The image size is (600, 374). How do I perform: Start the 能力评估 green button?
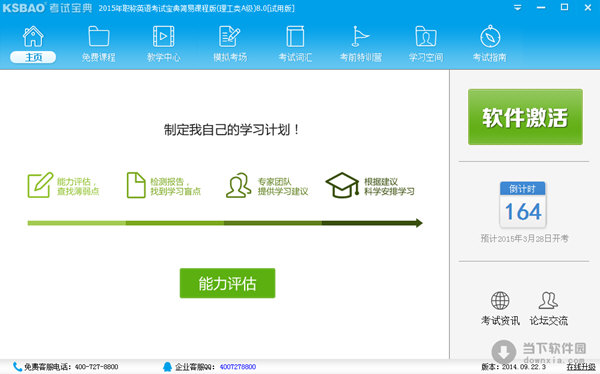coord(227,283)
